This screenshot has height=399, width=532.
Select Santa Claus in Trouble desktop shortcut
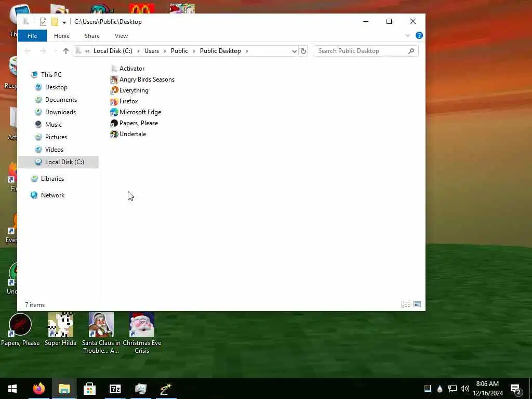101,333
